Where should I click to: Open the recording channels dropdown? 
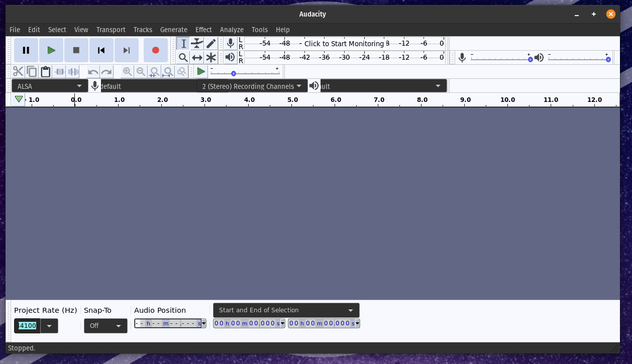point(299,86)
